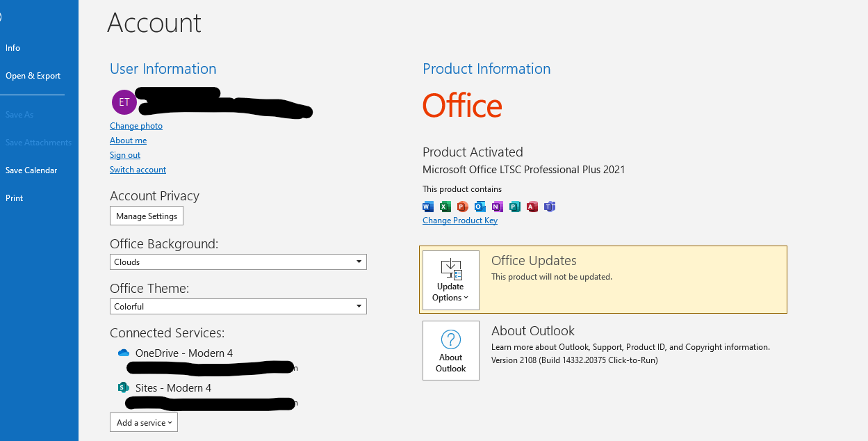Click the ET profile avatar

pos(124,102)
